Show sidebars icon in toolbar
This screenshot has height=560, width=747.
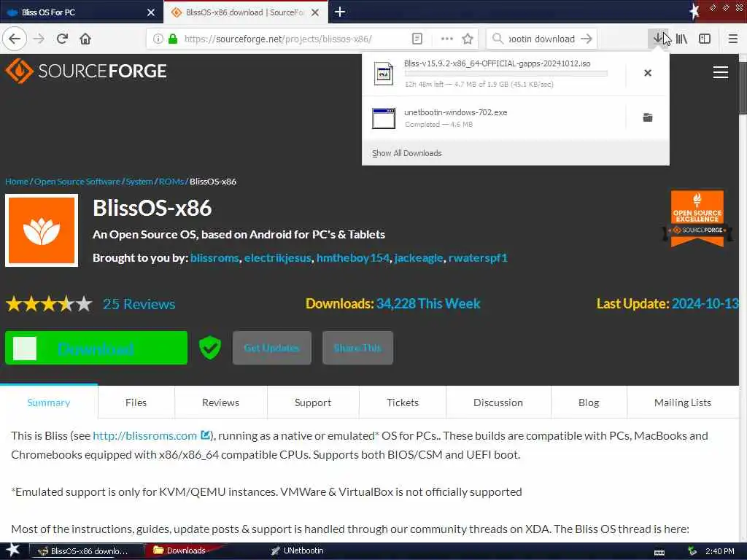pyautogui.click(x=705, y=39)
